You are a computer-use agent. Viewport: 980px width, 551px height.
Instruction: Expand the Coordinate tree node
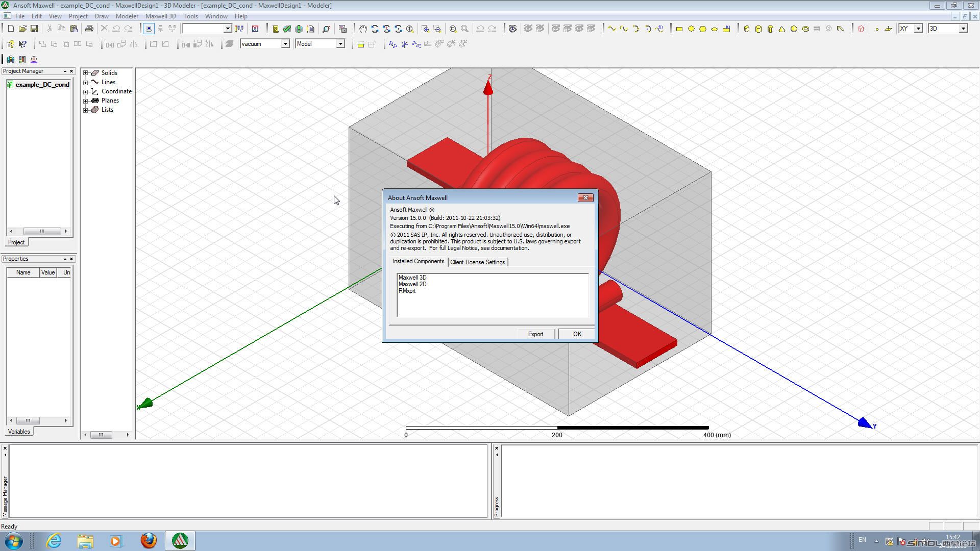pos(86,91)
